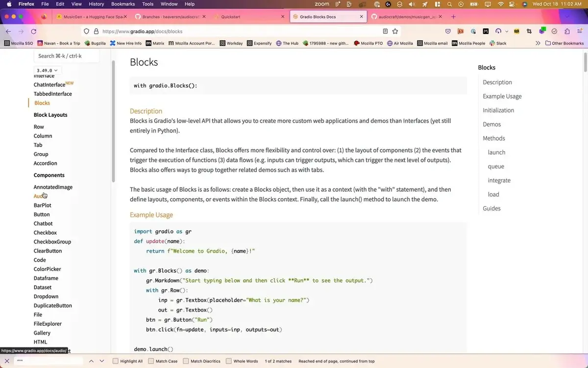
Task: Enable the Match Case checkbox
Action: coord(151,361)
